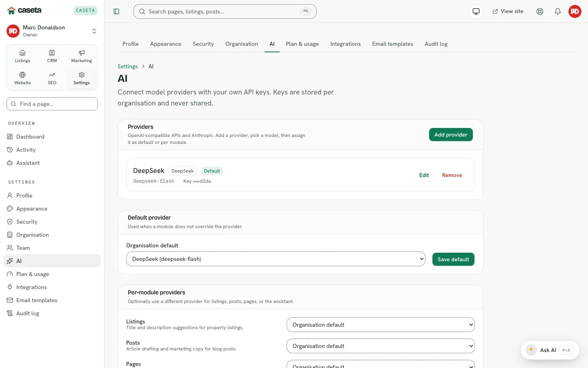Focus the Search pages, listings, posts field
Screen dimensions: 588x368
pos(225,11)
